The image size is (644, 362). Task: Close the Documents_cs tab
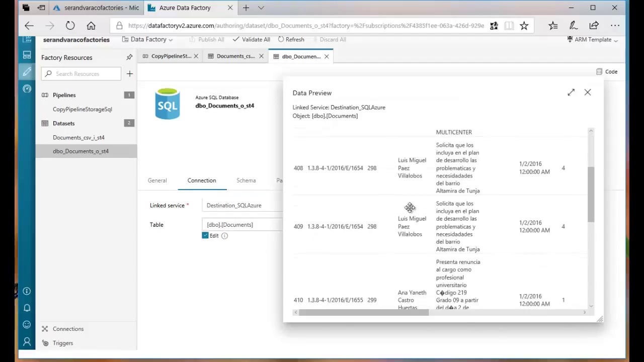tap(261, 56)
